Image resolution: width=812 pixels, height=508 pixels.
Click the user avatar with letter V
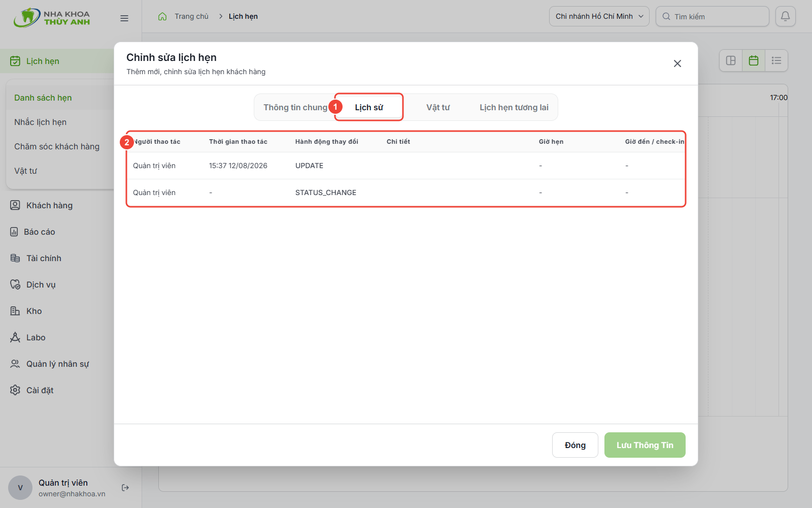click(20, 488)
